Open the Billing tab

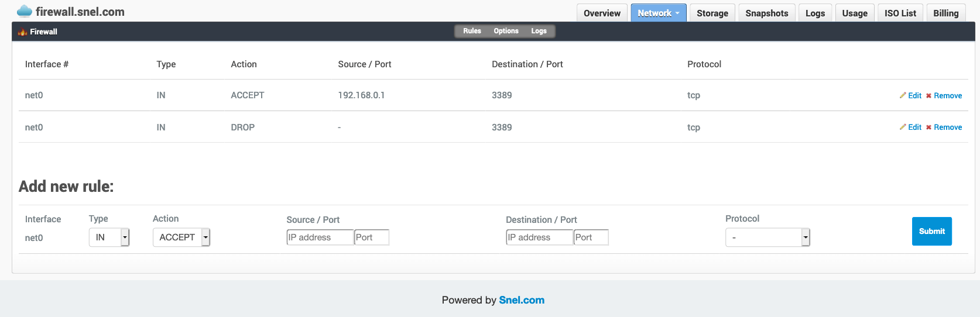(945, 13)
